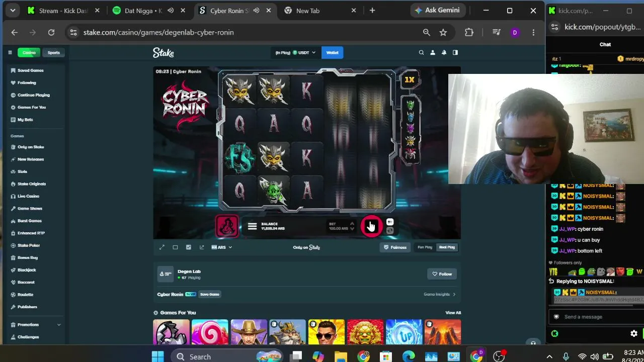The width and height of the screenshot is (644, 362).
Task: Open Following in the Stake sidebar
Action: 26,82
